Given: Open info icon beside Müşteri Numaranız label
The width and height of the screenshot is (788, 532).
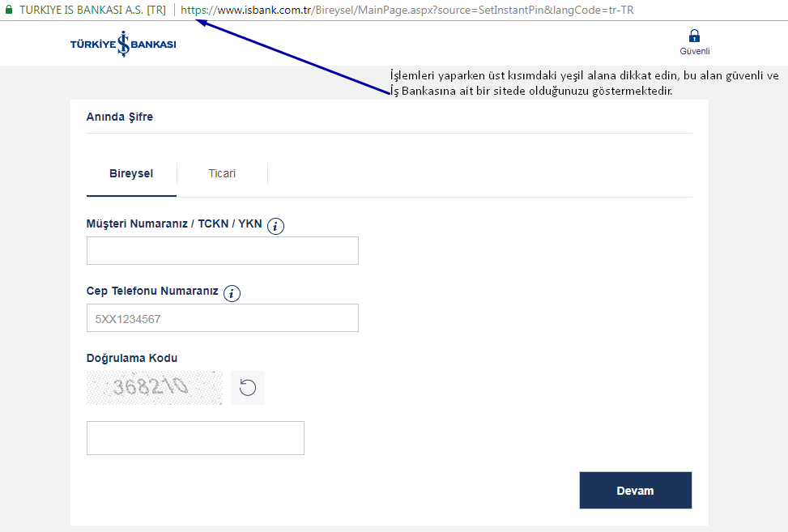Looking at the screenshot, I should (x=276, y=227).
